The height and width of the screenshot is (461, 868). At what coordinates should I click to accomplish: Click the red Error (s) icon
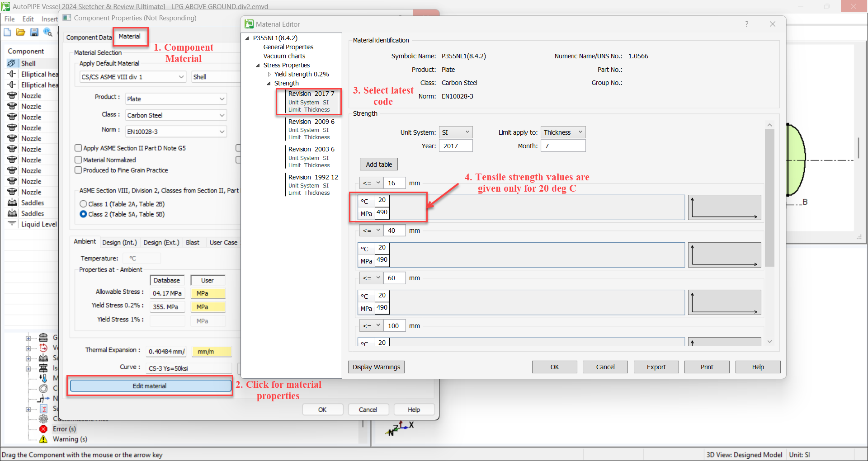(43, 429)
